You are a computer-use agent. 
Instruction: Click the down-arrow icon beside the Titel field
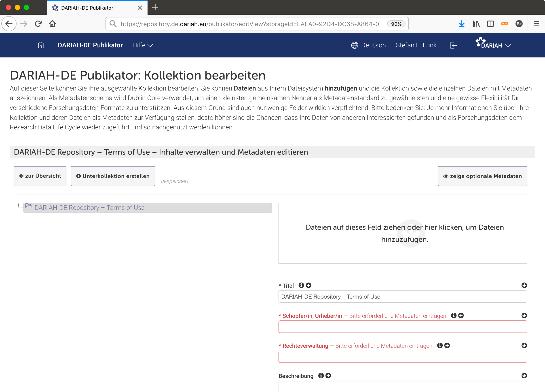click(x=524, y=285)
